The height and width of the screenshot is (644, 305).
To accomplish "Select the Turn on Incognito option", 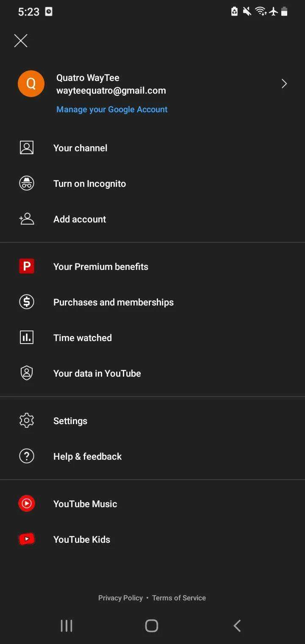I will [x=152, y=183].
